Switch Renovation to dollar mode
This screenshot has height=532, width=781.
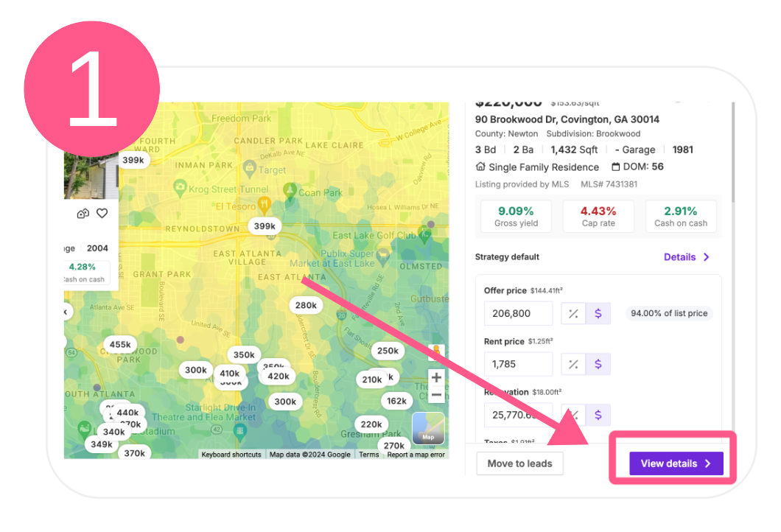[598, 415]
